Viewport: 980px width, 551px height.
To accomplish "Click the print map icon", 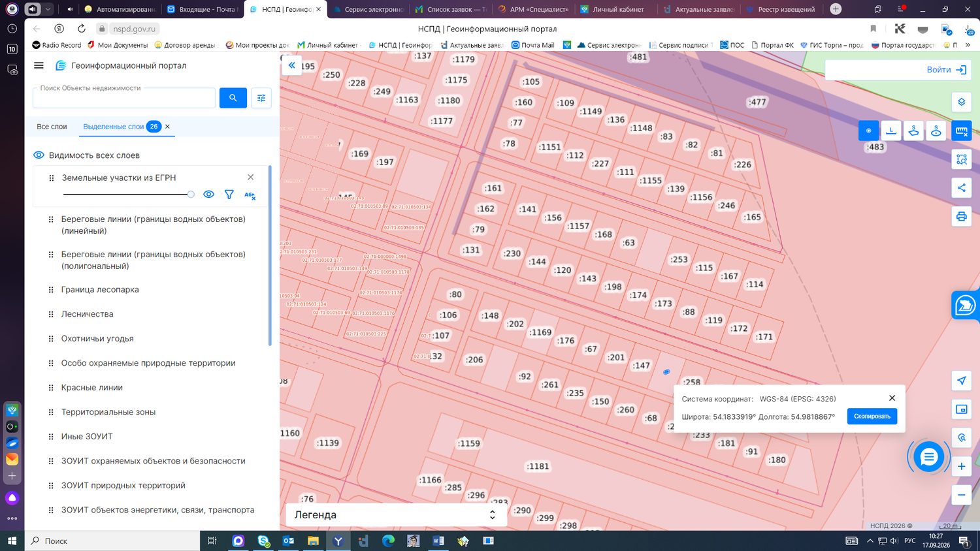I will tap(961, 216).
